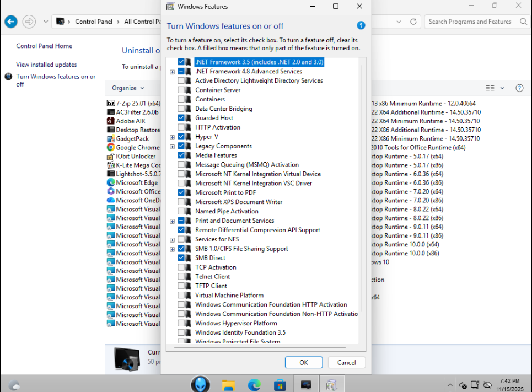The height and width of the screenshot is (392, 532).
Task: Click the Adobe AIR program icon
Action: pyautogui.click(x=111, y=121)
